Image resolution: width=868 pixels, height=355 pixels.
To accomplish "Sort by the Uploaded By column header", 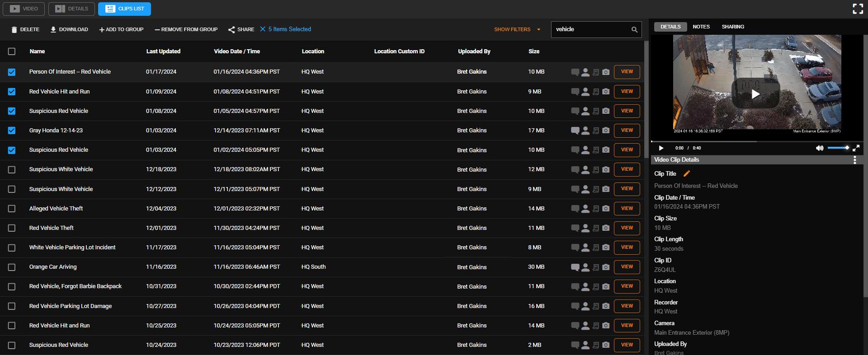I will (474, 51).
